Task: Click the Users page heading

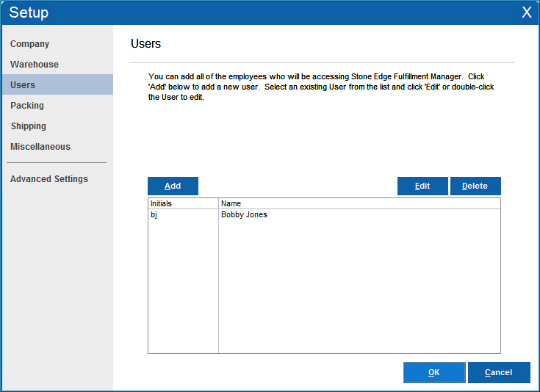Action: coord(145,44)
